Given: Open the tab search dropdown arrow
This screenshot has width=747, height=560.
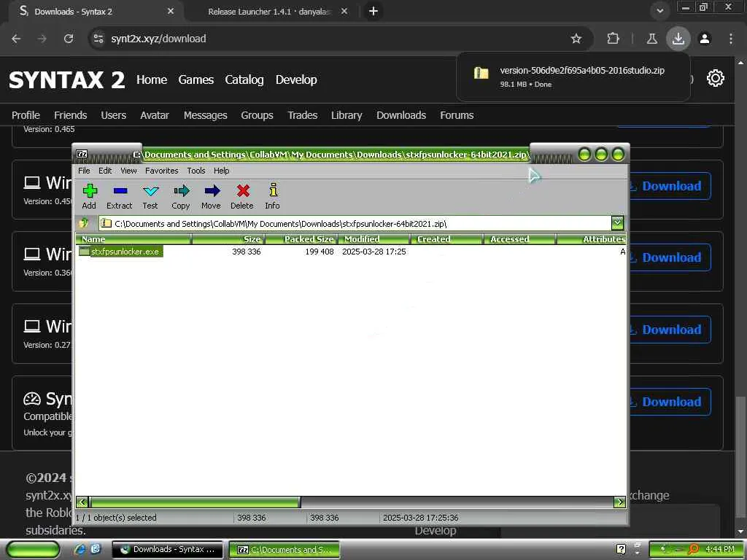Looking at the screenshot, I should coord(659,10).
